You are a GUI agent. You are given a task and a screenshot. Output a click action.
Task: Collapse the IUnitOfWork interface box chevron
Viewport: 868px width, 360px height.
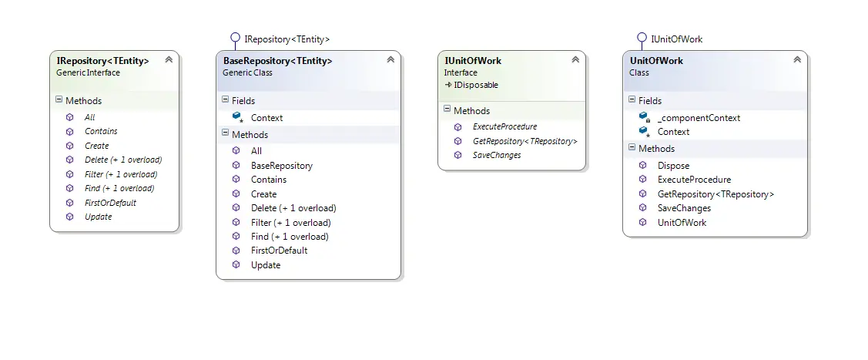click(x=575, y=60)
